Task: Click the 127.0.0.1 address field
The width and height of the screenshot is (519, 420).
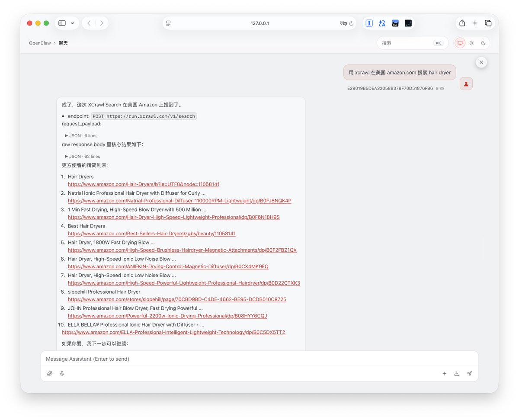Action: click(259, 23)
